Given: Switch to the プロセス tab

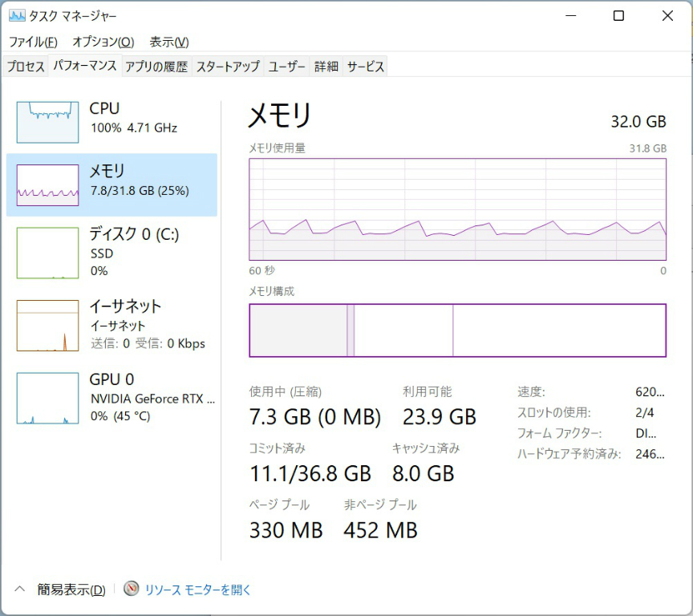Looking at the screenshot, I should click(x=26, y=67).
